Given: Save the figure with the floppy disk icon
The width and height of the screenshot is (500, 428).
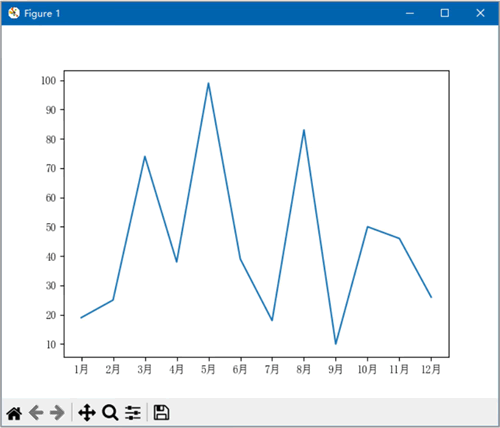Looking at the screenshot, I should pos(161,413).
